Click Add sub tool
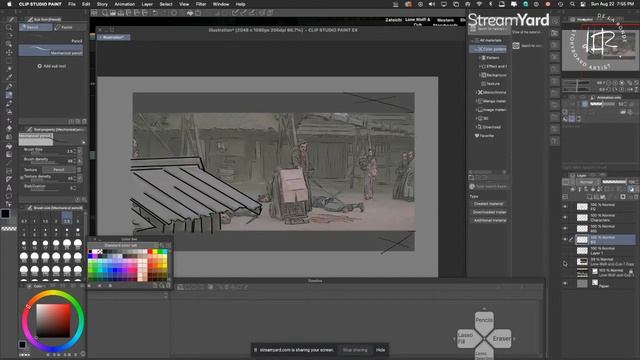 [51, 66]
